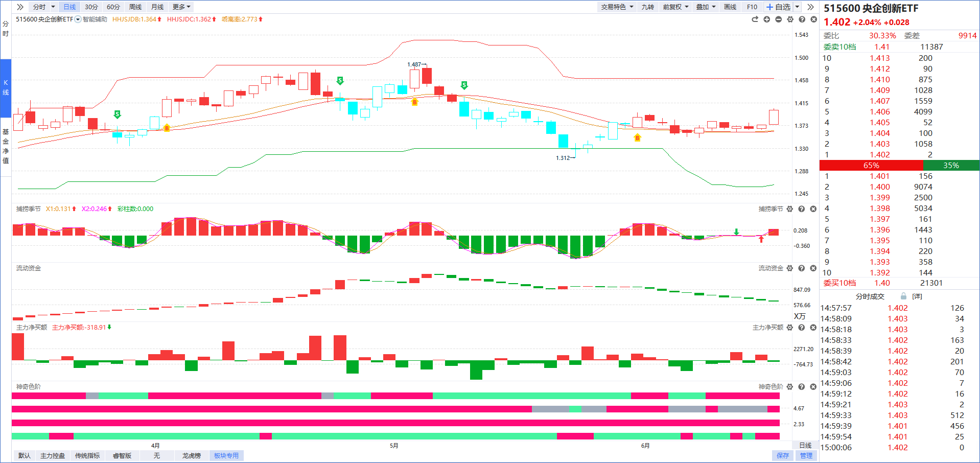Switch to 60分 chart tab
This screenshot has width=980, height=463.
tap(113, 7)
